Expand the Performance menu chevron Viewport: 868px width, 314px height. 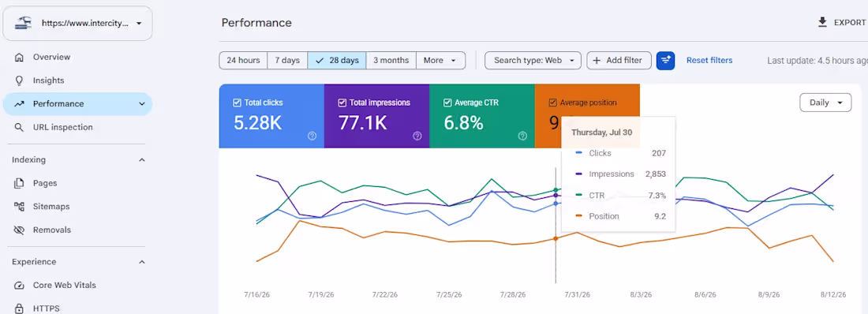click(142, 103)
